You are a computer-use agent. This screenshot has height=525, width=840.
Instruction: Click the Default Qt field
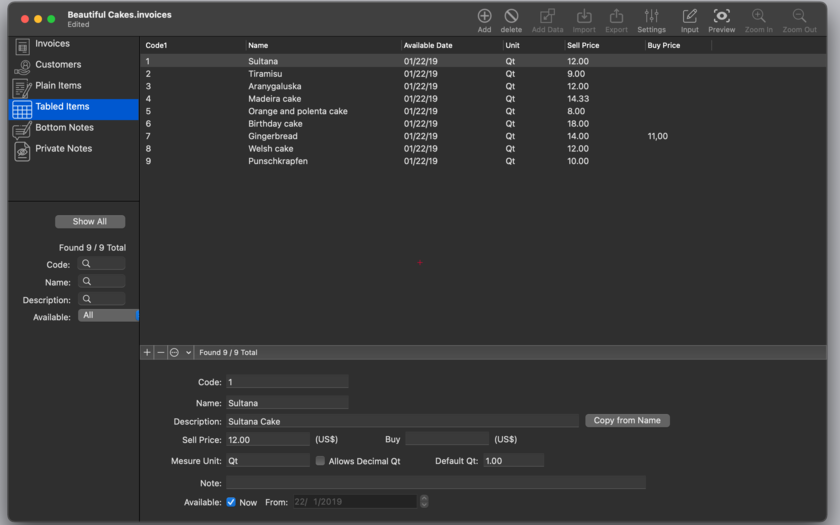tap(514, 461)
